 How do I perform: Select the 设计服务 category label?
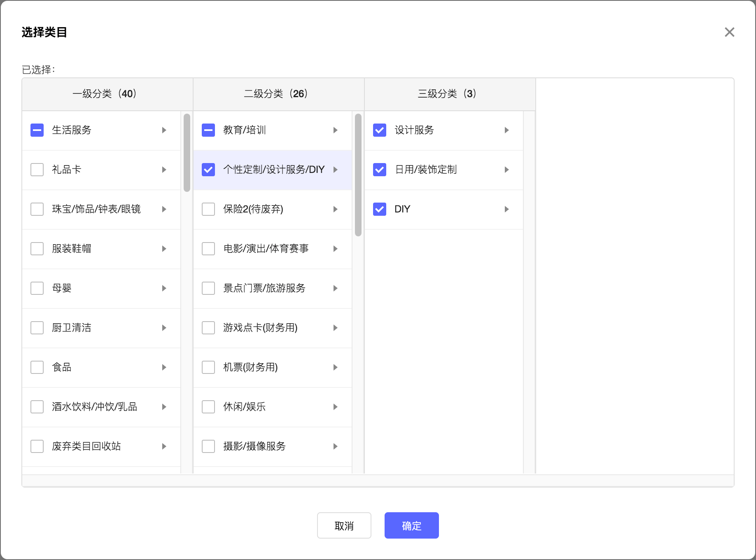click(414, 130)
